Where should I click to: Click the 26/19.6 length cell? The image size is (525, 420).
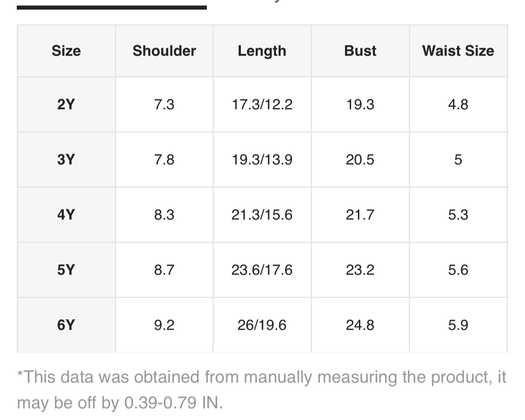pos(262,325)
